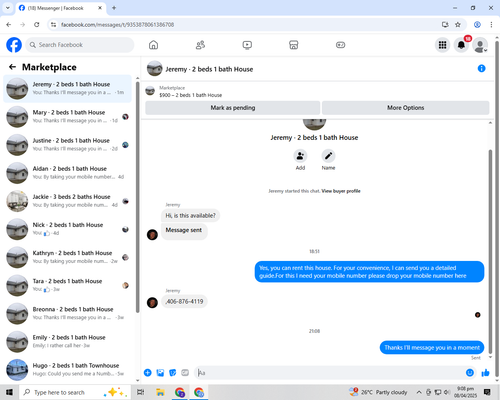
Task: Click More Options button
Action: (406, 108)
